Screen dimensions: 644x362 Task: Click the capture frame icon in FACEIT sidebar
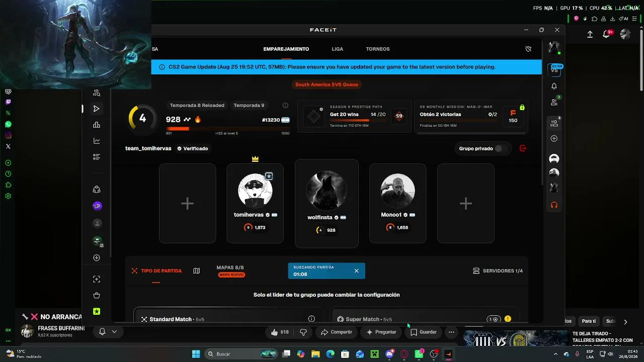(97, 279)
